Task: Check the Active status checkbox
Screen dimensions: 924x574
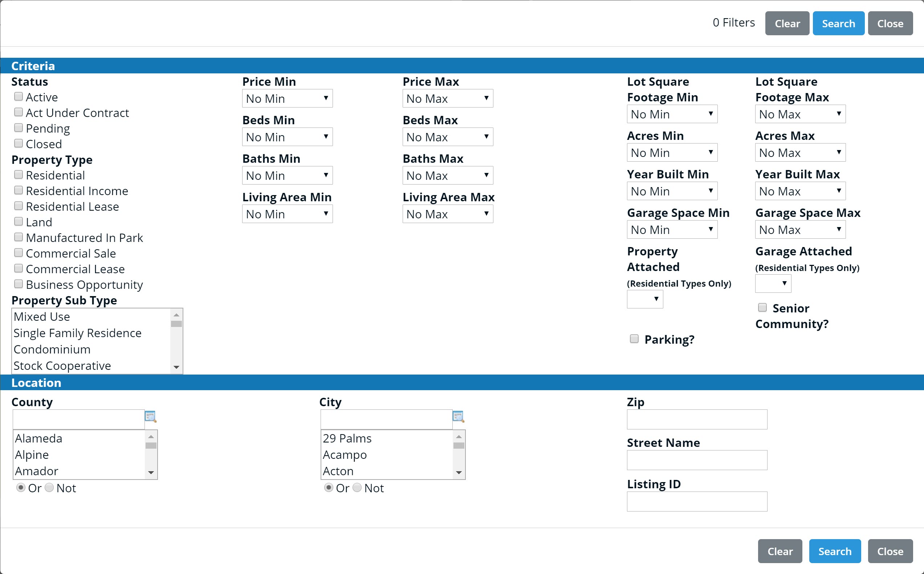Action: 18,97
